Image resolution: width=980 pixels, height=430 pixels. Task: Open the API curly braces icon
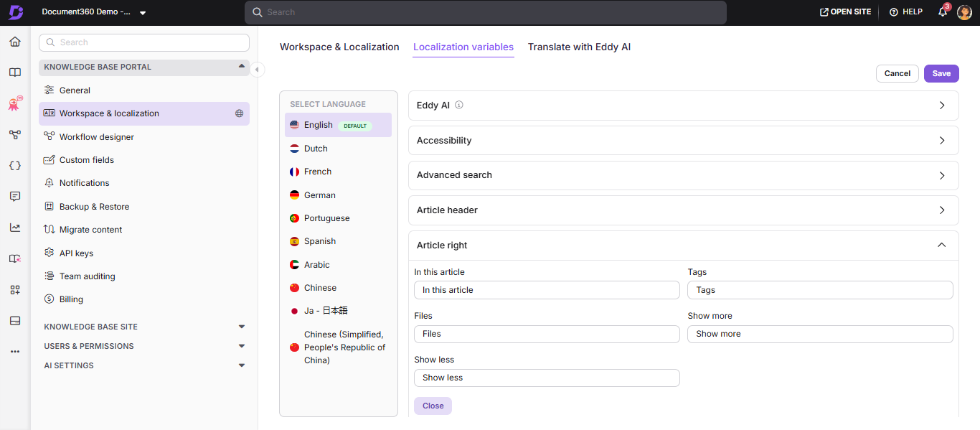pyautogui.click(x=15, y=165)
